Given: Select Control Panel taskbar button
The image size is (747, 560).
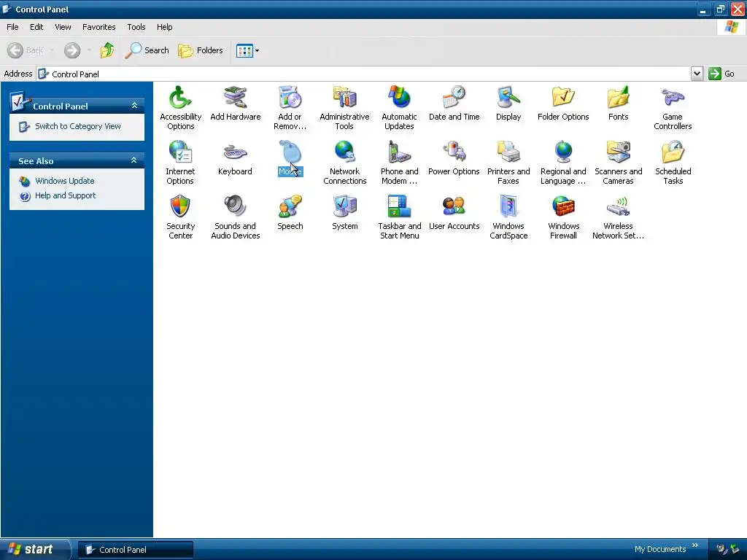Looking at the screenshot, I should pos(136,550).
